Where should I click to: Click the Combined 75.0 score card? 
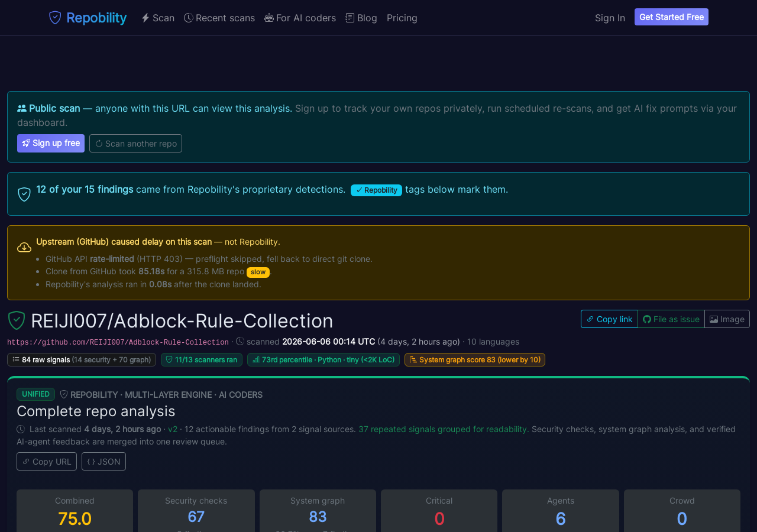[x=75, y=511]
